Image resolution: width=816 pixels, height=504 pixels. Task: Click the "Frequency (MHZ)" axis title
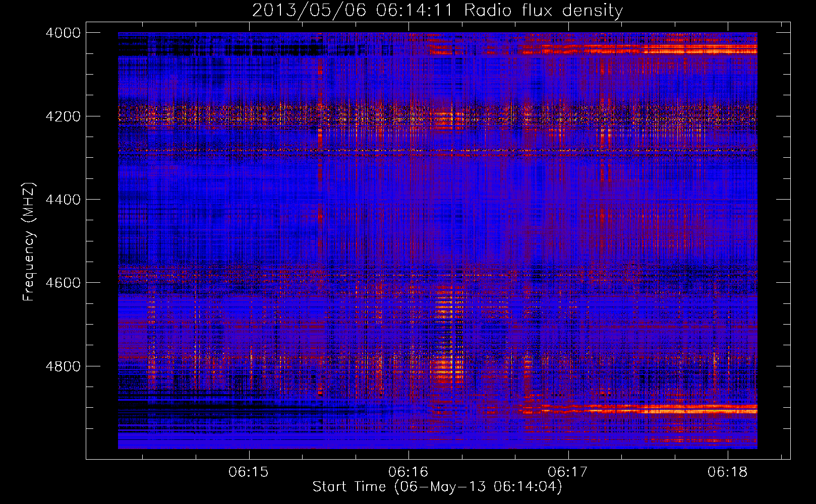tap(29, 242)
